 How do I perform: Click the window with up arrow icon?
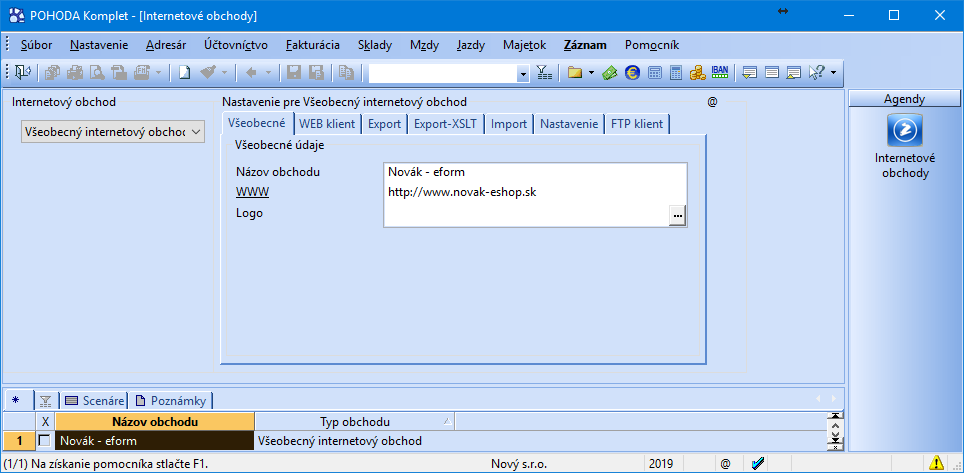(x=794, y=73)
